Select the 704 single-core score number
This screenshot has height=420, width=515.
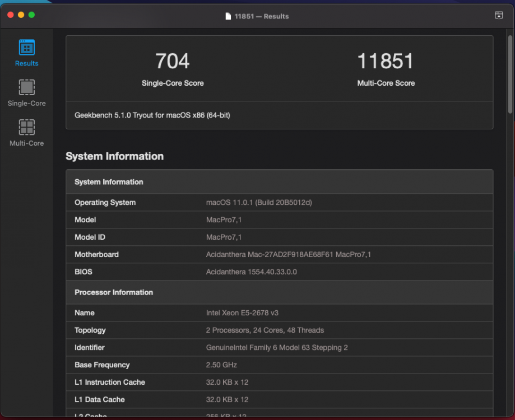point(173,61)
